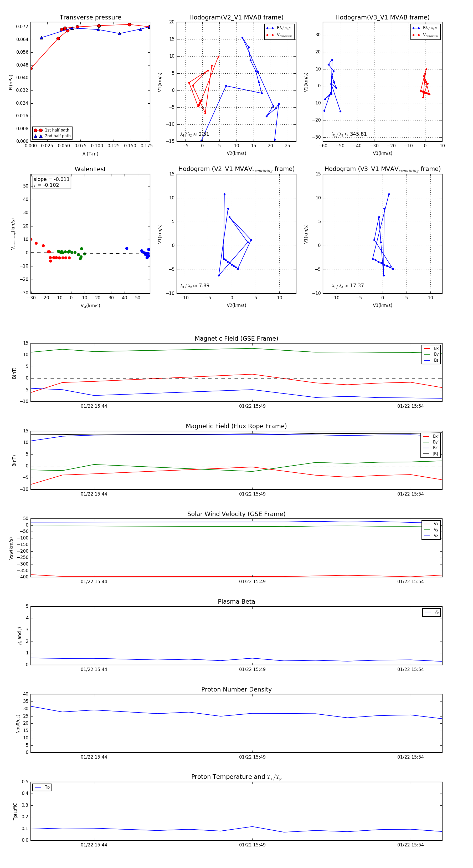473x868 pixels.
Task: Select the 'Bx' legend entry in GSE plot
Action: pyautogui.click(x=431, y=349)
